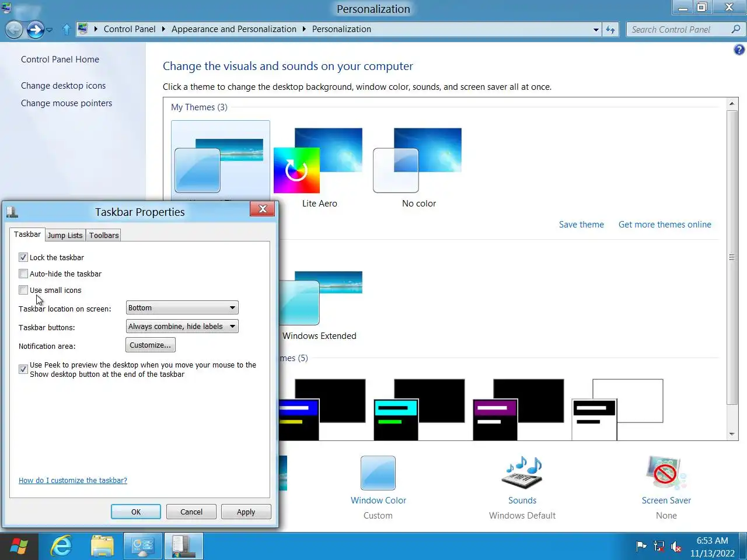Select purple high contrast theme
Screen dimensions: 747x560
pos(518,409)
